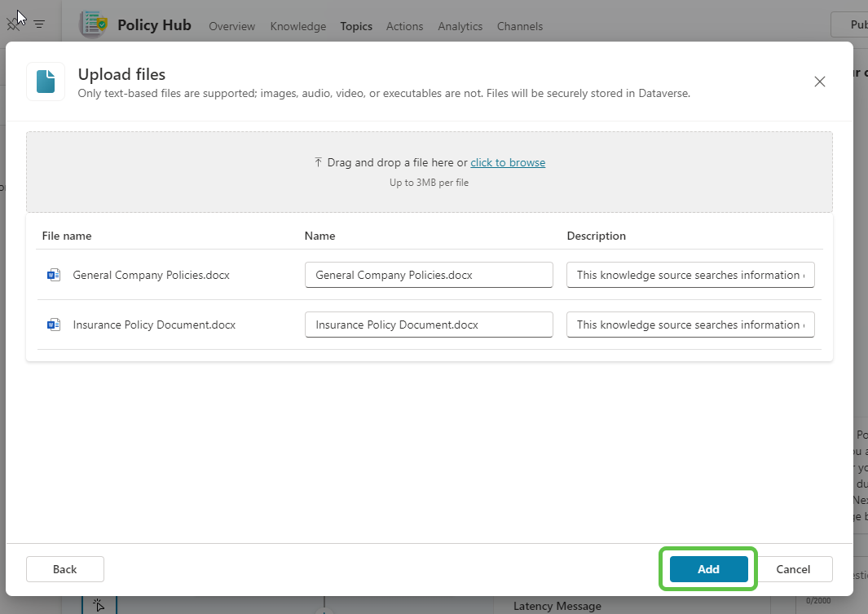This screenshot has height=614, width=868.
Task: Click the Name field for Insurance Policy Document.docx
Action: (428, 325)
